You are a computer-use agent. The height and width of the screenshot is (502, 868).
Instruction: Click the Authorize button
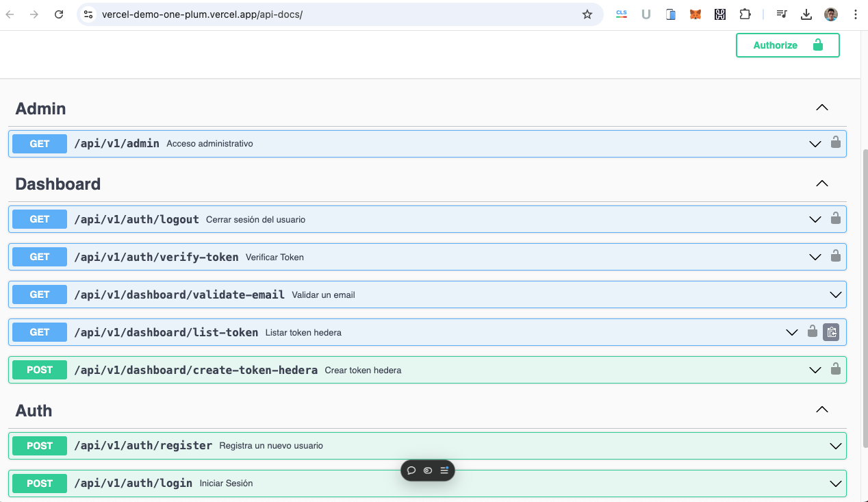tap(788, 45)
